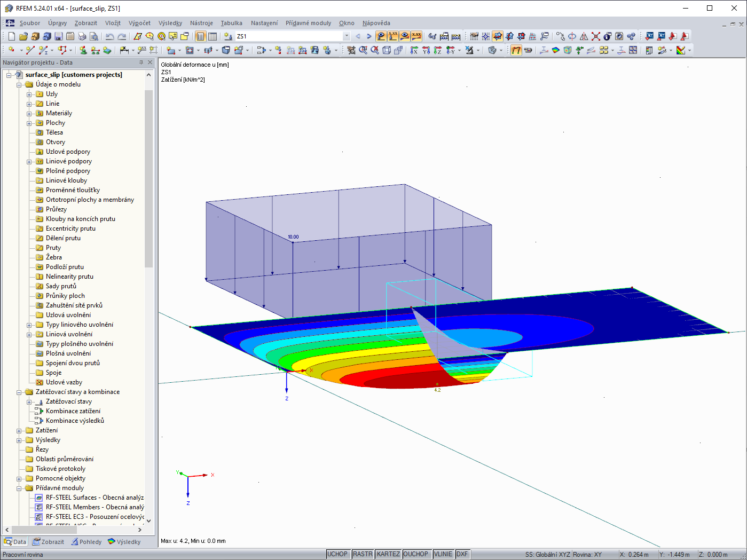Open the Výpočet menu

tap(139, 23)
